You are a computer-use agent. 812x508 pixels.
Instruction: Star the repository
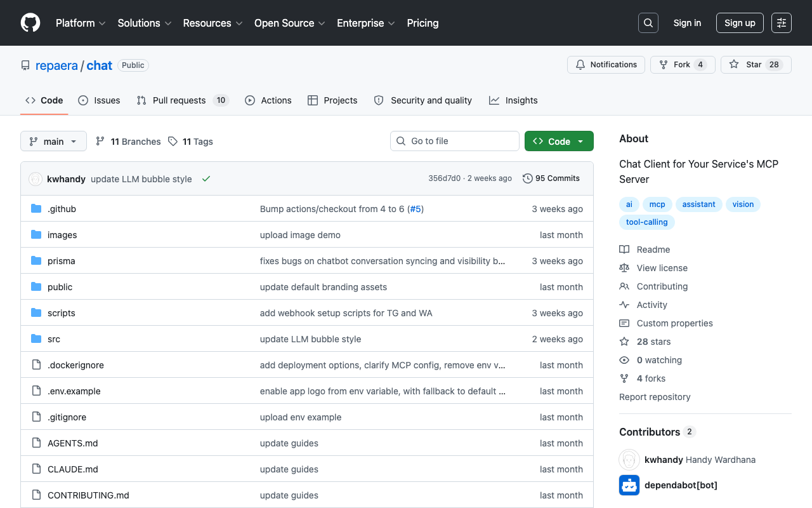point(756,65)
